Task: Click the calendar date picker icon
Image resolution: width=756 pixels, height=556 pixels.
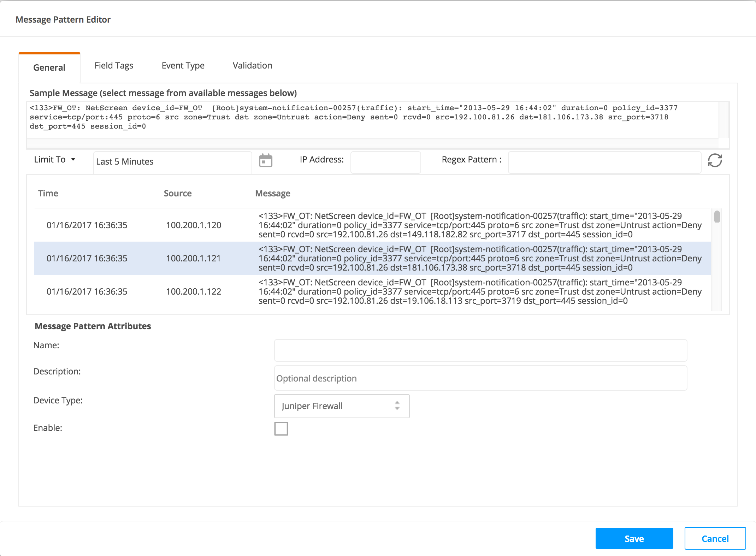Action: pos(265,161)
